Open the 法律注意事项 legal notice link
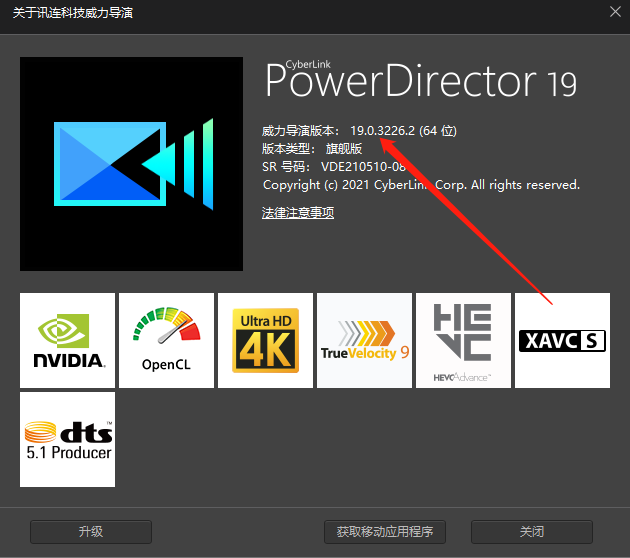Screen dimensions: 630x558 [298, 213]
